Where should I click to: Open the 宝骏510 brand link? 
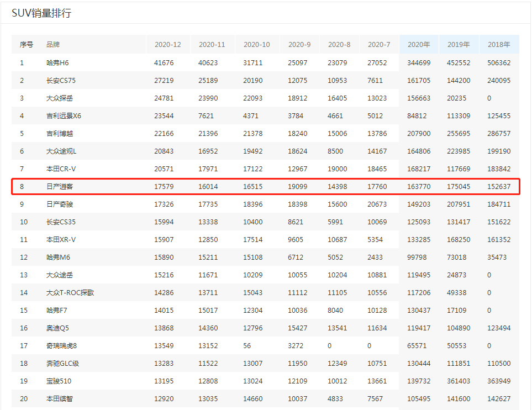[x=59, y=381]
